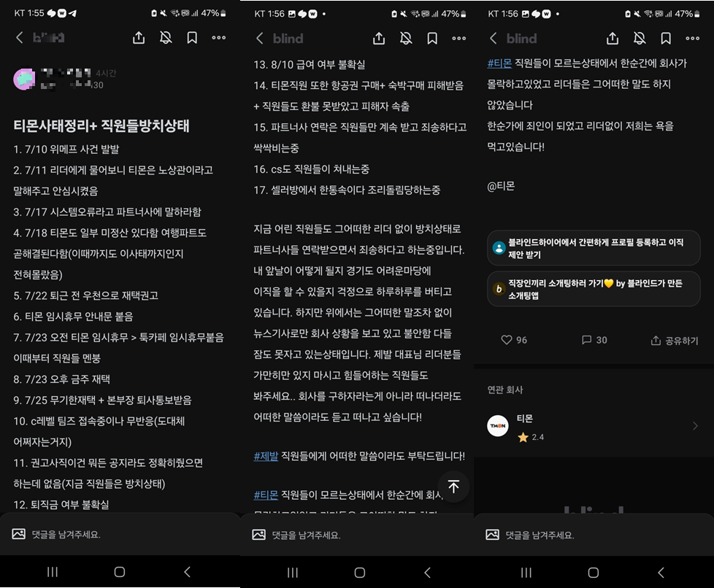The image size is (714, 588).
Task: Like the post with the heart showing 96
Action: tap(514, 340)
